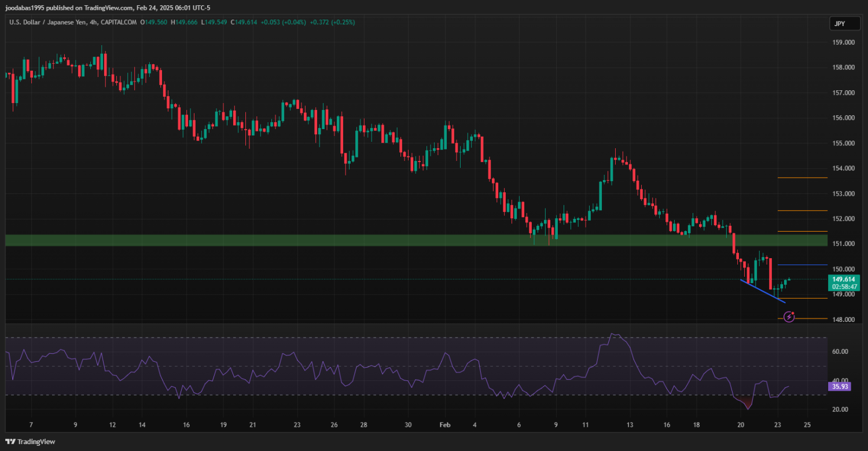Click the 159.000 price axis label
The width and height of the screenshot is (868, 451).
(844, 42)
